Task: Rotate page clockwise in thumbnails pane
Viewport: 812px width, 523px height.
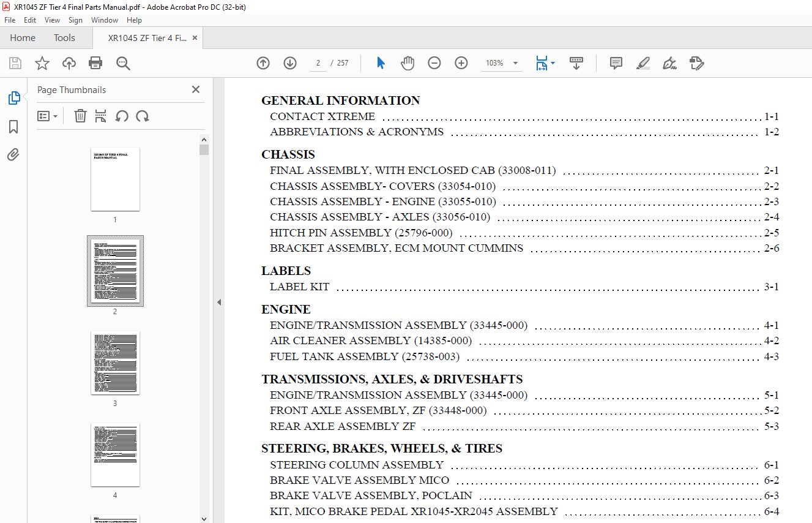Action: coord(143,116)
